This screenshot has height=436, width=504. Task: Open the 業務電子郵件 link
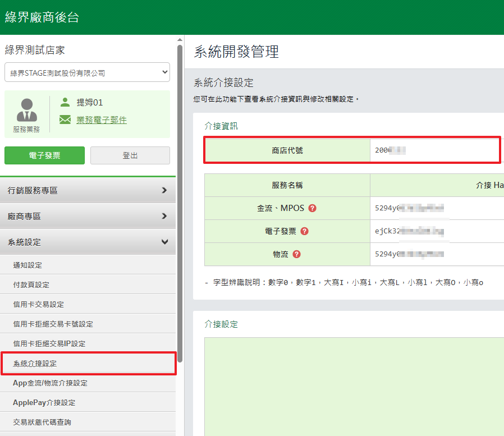[x=102, y=120]
